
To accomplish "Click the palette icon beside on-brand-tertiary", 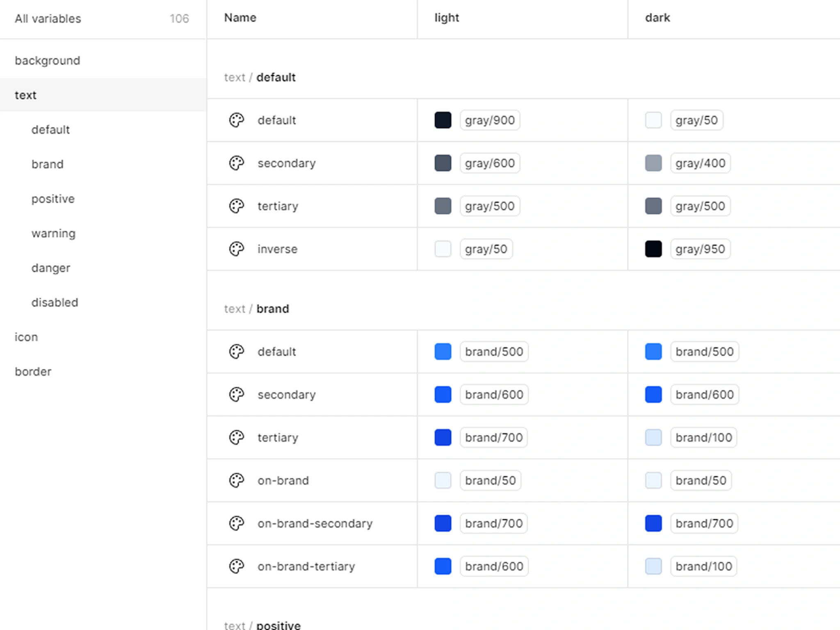I will [237, 566].
